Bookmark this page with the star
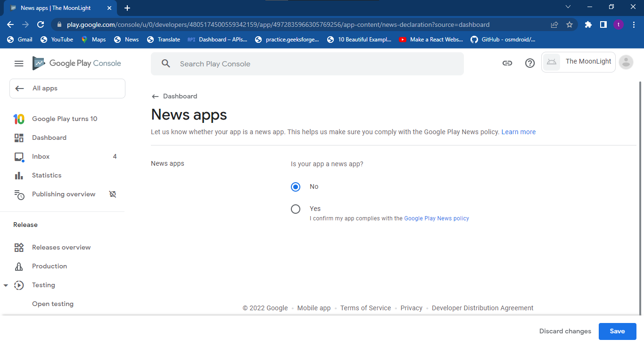The height and width of the screenshot is (347, 644). coord(570,24)
